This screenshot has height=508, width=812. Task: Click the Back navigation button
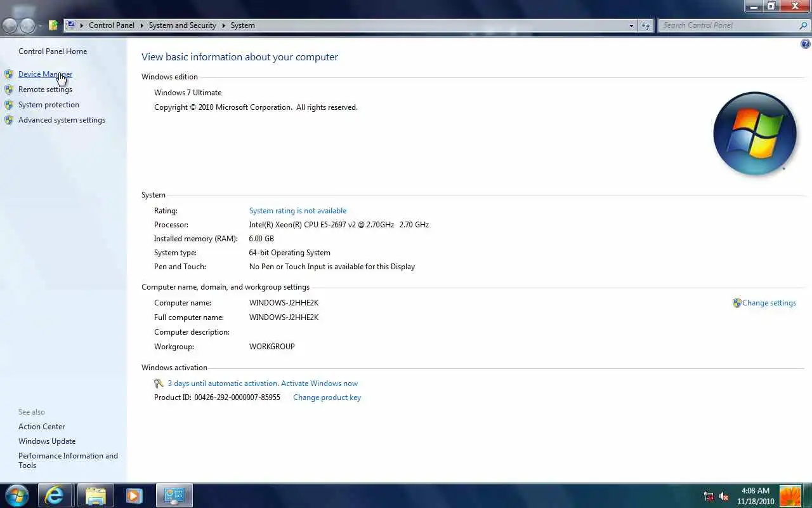click(x=10, y=25)
